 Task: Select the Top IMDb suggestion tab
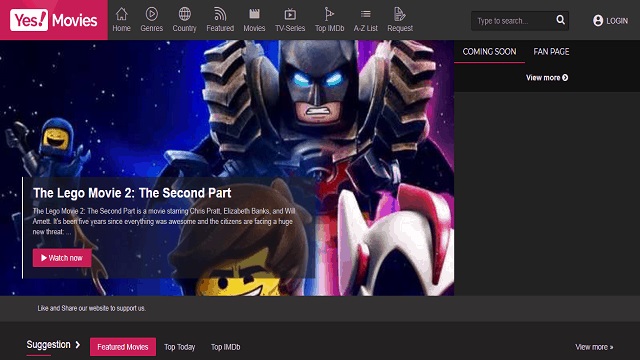click(226, 347)
